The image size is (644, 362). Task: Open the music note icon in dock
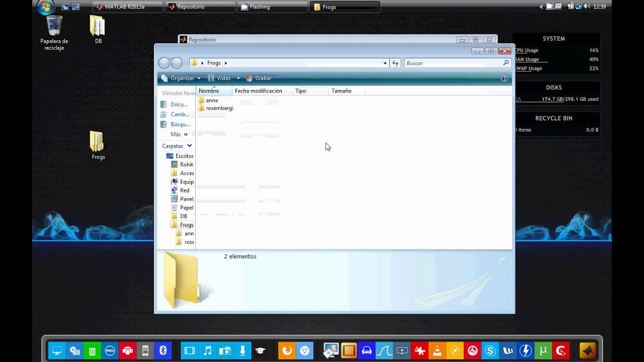point(207,350)
